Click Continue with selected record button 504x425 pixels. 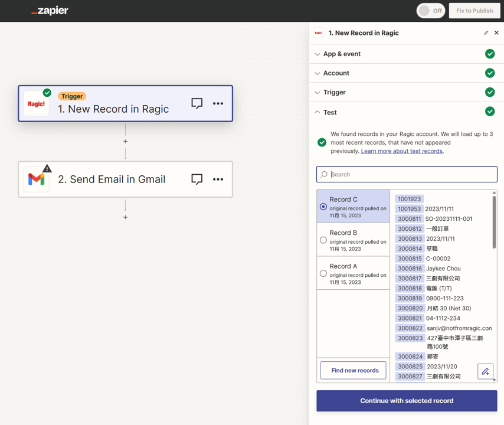[x=407, y=401]
